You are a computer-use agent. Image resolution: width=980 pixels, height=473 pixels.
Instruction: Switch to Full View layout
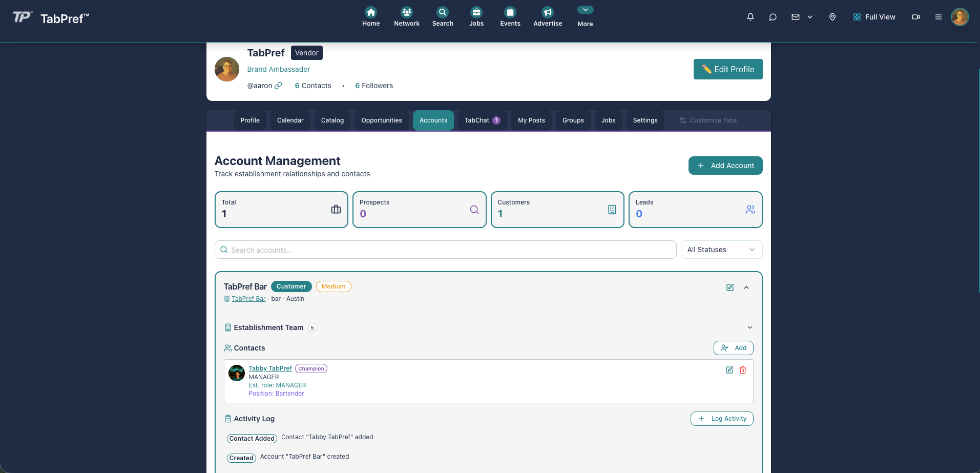[874, 17]
